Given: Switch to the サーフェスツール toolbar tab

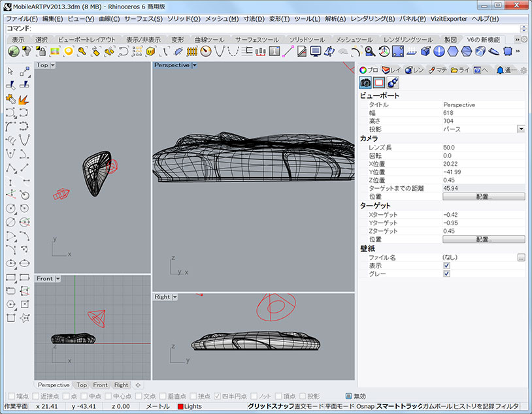Looking at the screenshot, I should (257, 40).
